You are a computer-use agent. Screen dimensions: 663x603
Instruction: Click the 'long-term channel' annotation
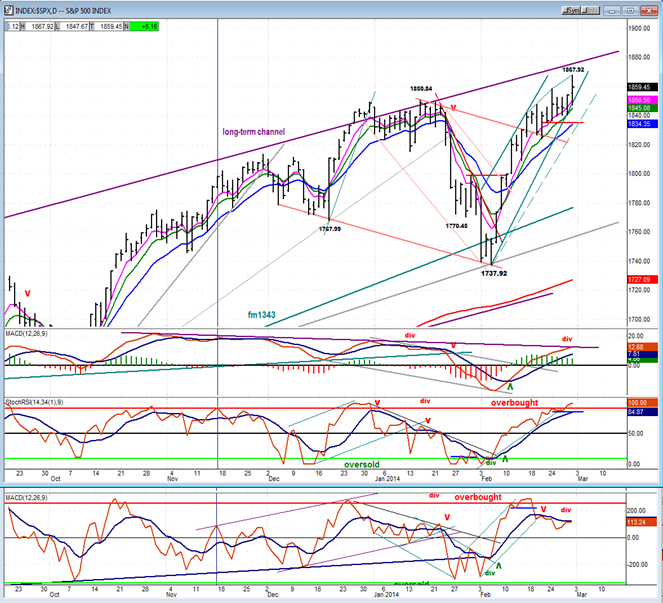pos(254,132)
